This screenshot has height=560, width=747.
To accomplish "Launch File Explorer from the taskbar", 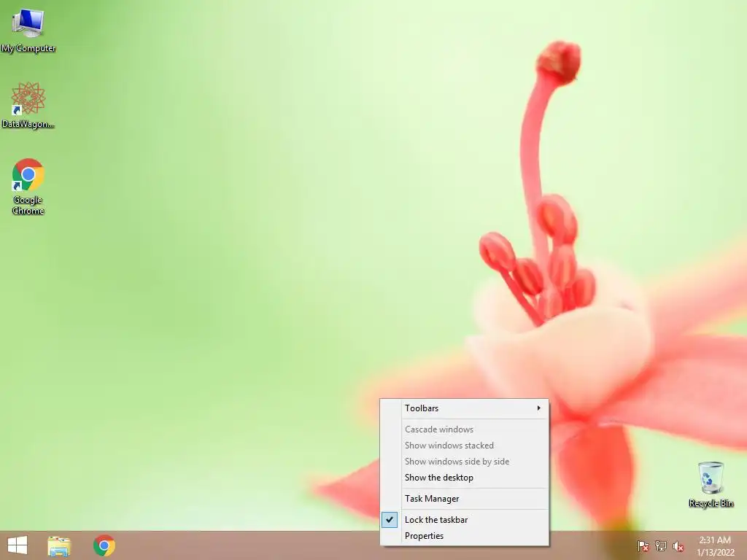I will tap(59, 545).
